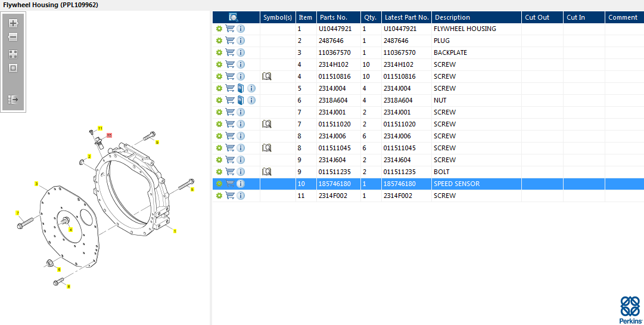Add SCREW 2314J001 to cart
Screen dimensions: 644x325
(x=230, y=112)
